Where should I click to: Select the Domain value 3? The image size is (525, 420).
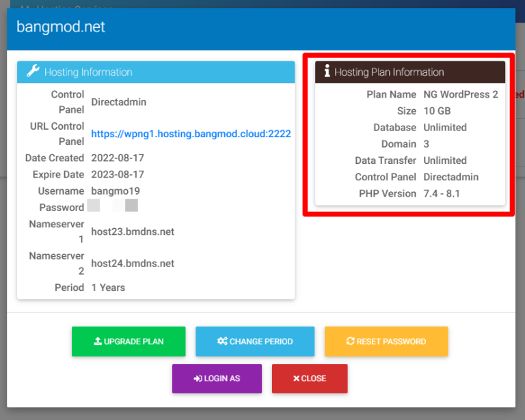click(x=427, y=144)
